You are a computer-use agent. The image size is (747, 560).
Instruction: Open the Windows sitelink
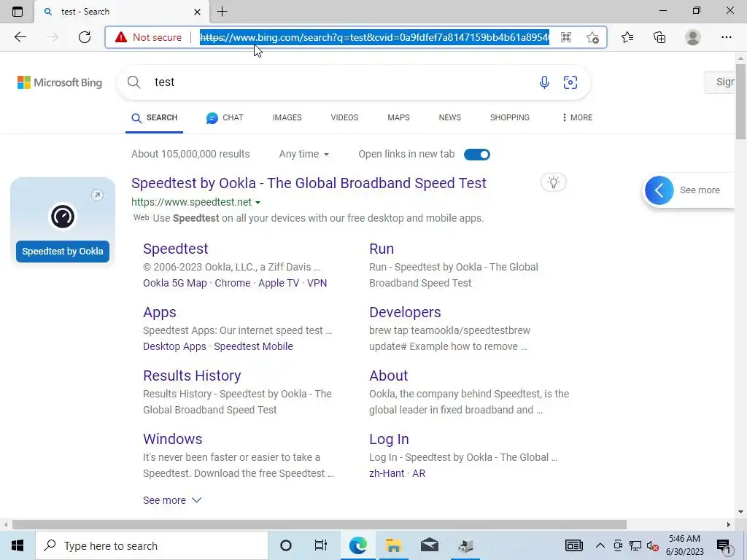pos(172,439)
